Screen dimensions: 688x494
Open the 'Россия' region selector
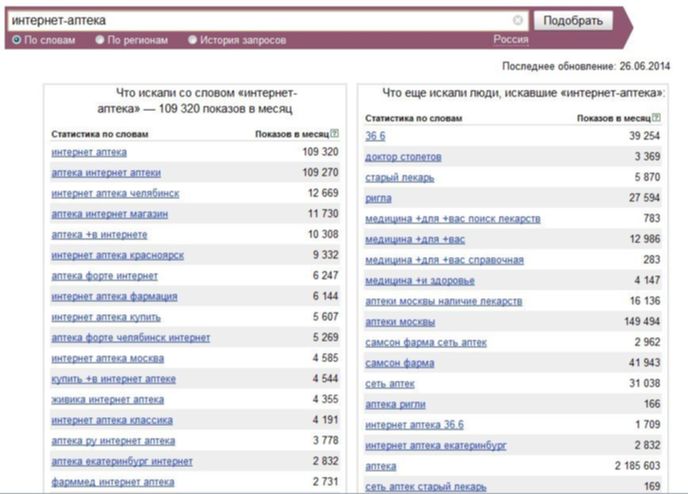511,39
